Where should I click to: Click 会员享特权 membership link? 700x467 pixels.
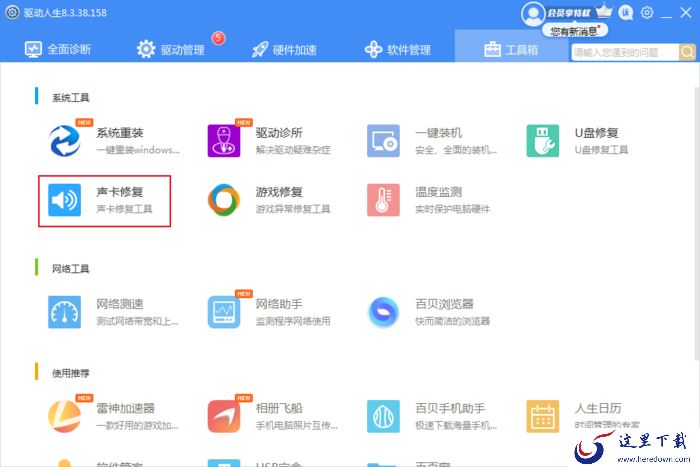click(569, 13)
